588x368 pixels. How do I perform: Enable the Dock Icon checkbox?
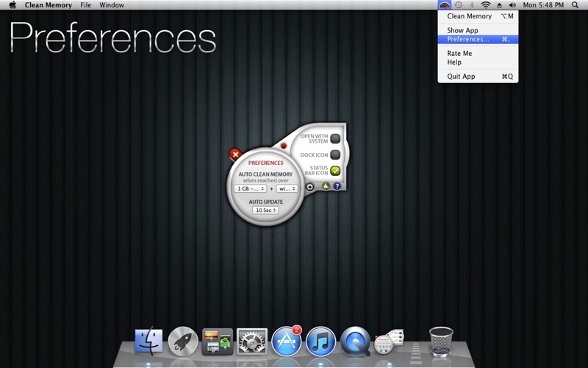335,155
